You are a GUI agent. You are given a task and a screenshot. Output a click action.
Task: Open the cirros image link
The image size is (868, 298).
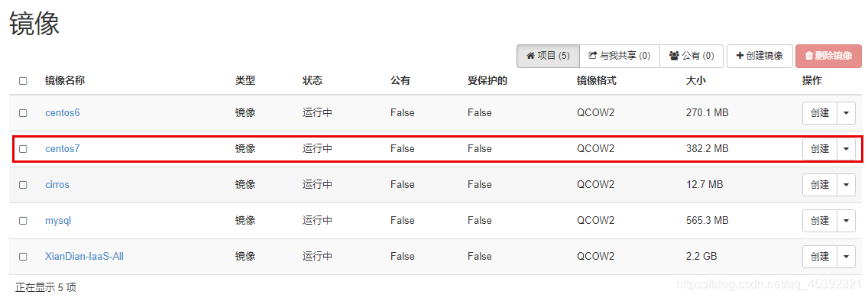click(x=57, y=184)
